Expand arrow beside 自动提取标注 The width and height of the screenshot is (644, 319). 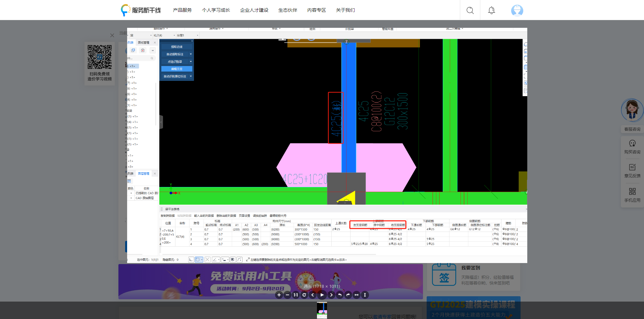tap(191, 54)
